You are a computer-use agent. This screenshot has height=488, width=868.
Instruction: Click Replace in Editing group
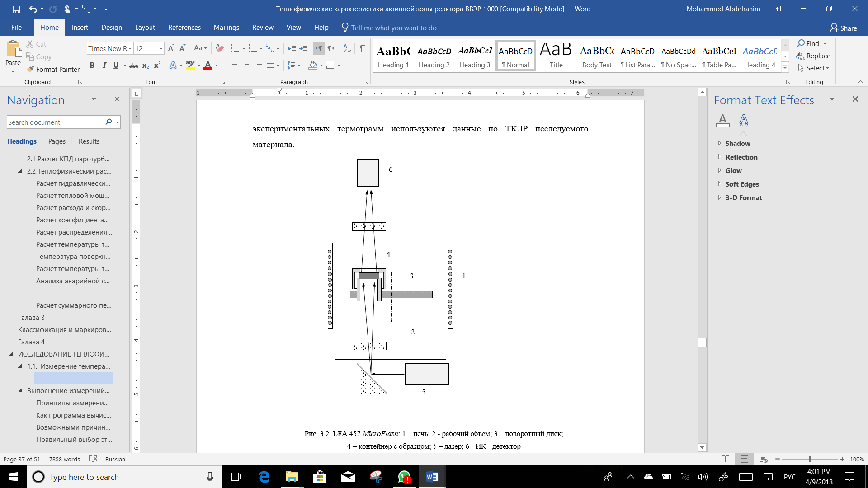click(814, 56)
